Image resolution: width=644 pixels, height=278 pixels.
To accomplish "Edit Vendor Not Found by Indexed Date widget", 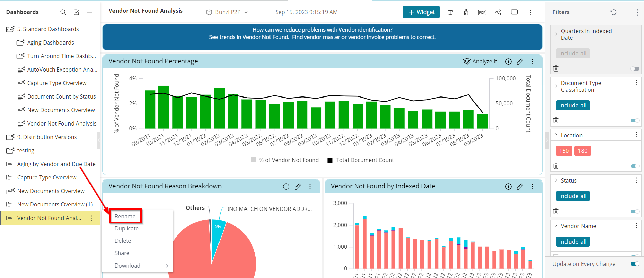I will (520, 186).
